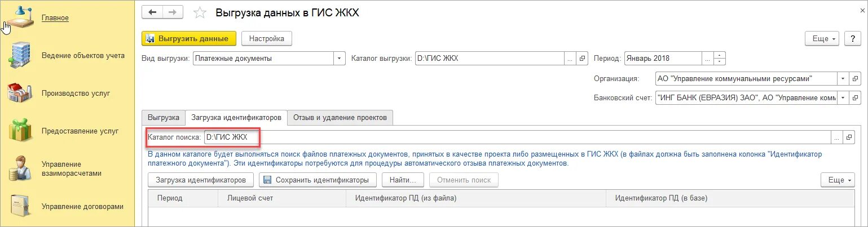Click the Управление взаиморасчетами person icon
Screen dimensions: 868x227
[20, 168]
